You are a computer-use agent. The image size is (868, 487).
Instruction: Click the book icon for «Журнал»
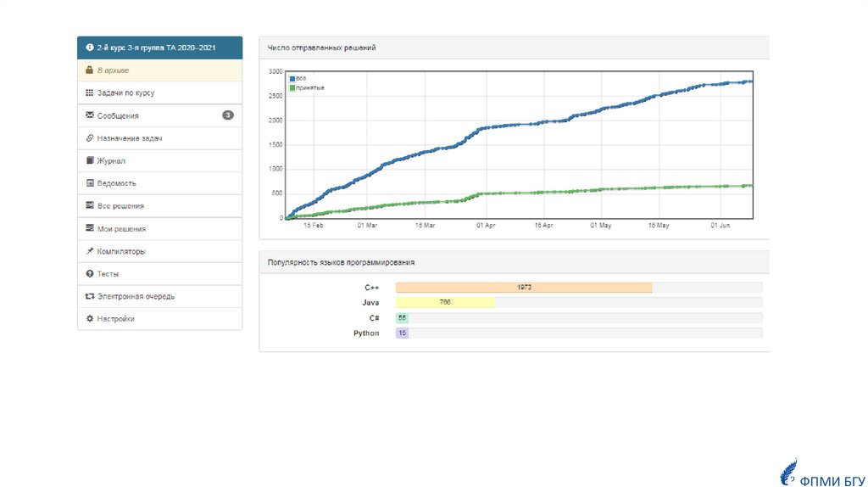click(x=90, y=160)
